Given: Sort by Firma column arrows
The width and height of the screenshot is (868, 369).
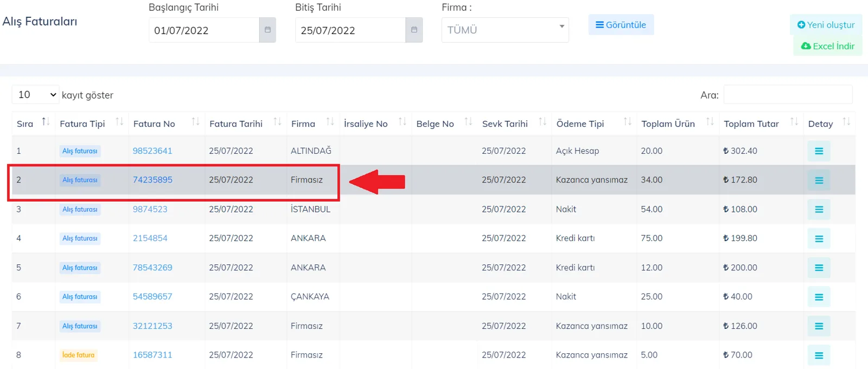Looking at the screenshot, I should coord(330,122).
